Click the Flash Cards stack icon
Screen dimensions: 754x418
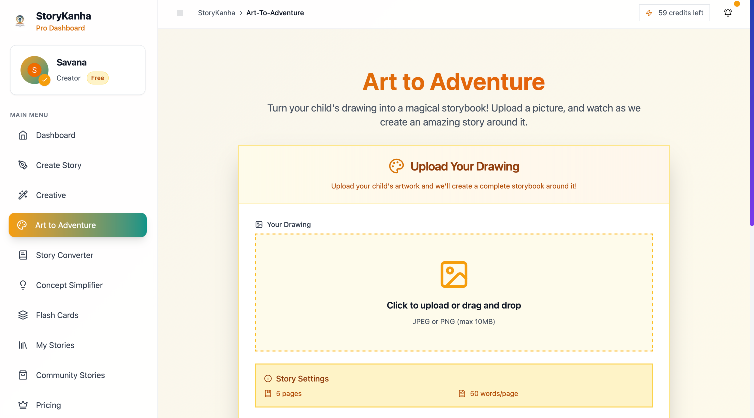point(23,315)
